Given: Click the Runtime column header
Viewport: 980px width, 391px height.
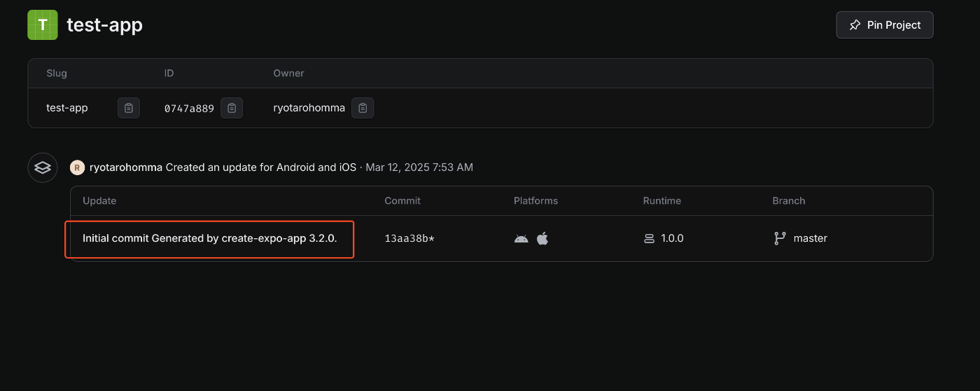Looking at the screenshot, I should [x=662, y=200].
